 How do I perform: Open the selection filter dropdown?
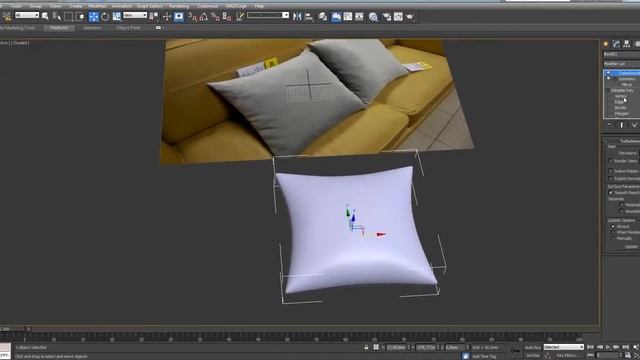point(27,15)
